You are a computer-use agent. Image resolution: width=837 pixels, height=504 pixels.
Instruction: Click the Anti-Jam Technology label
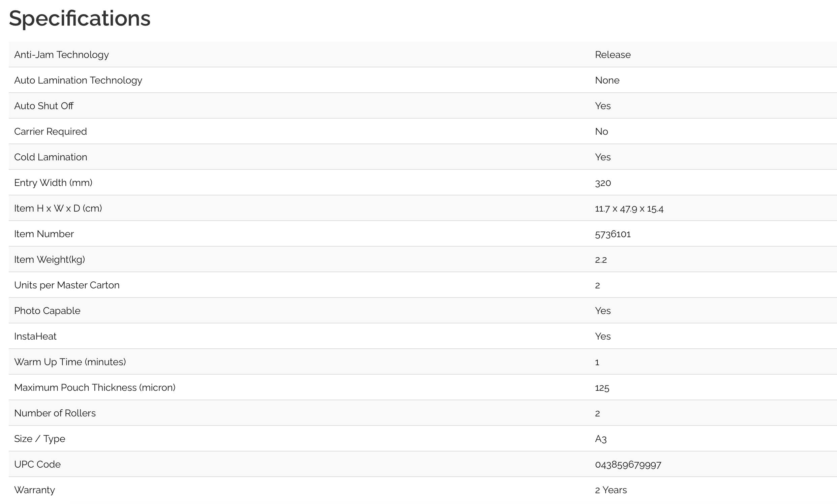pyautogui.click(x=61, y=55)
